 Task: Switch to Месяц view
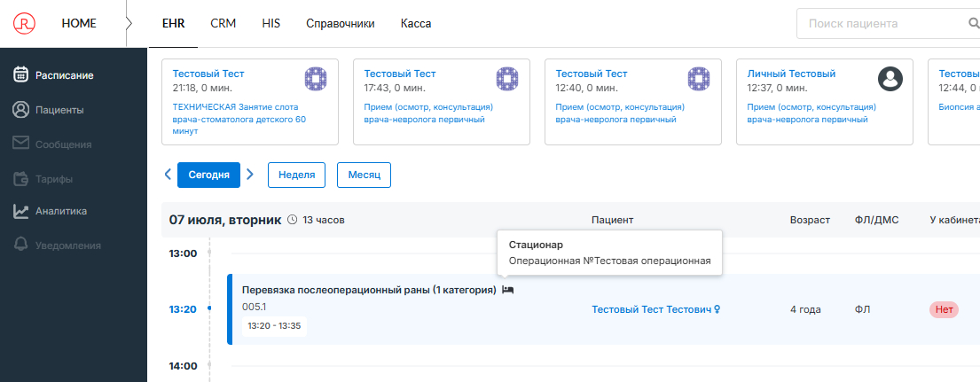click(x=365, y=175)
